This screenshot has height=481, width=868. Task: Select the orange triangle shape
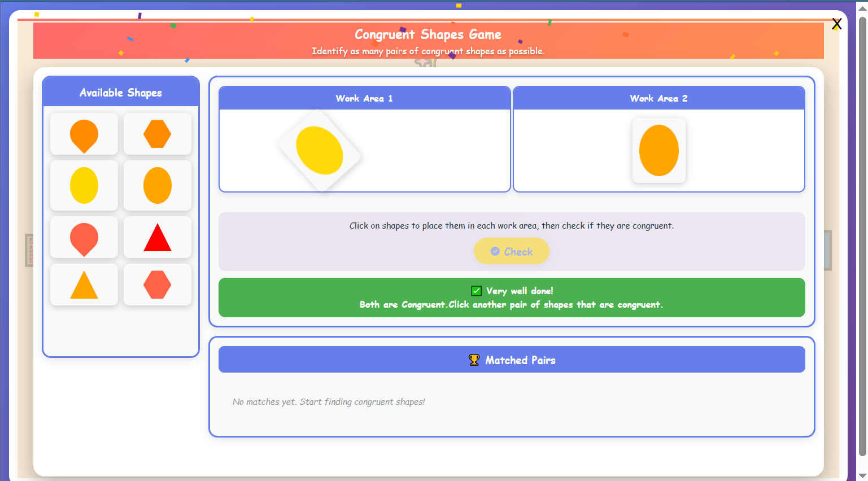point(84,284)
